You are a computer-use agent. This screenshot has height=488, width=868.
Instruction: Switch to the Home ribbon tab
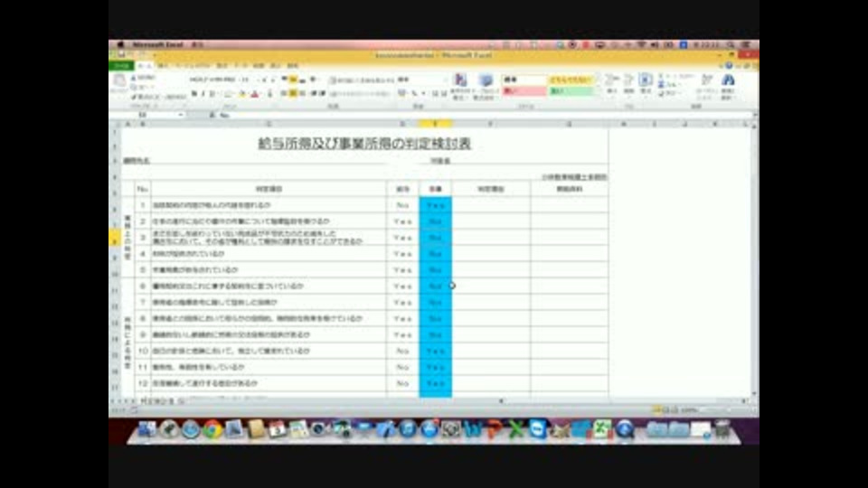tap(145, 66)
